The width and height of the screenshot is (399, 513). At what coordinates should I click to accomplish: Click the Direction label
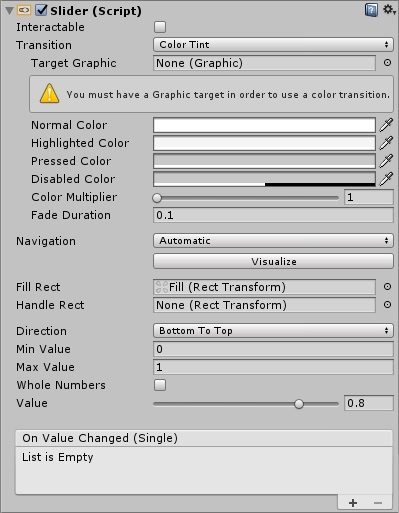coord(41,331)
